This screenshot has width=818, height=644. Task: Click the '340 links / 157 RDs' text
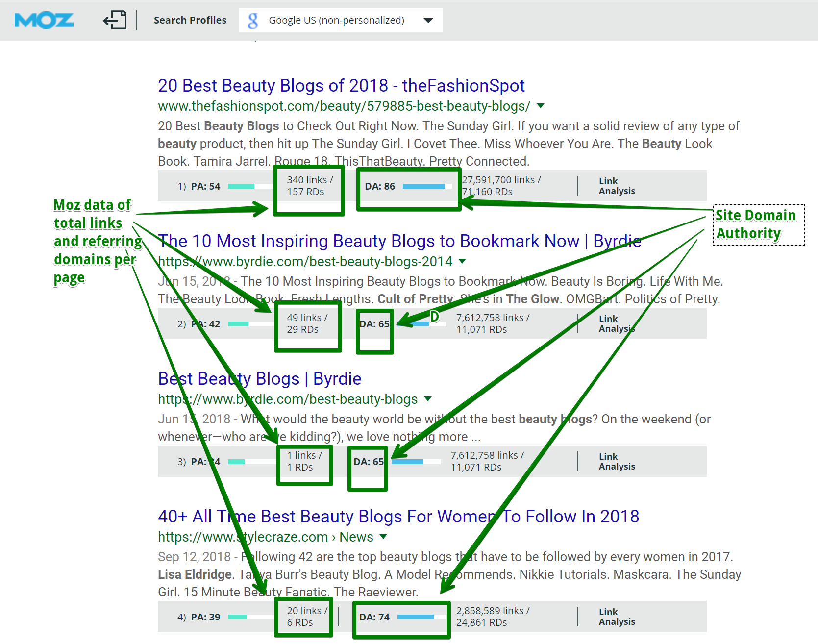click(x=310, y=186)
